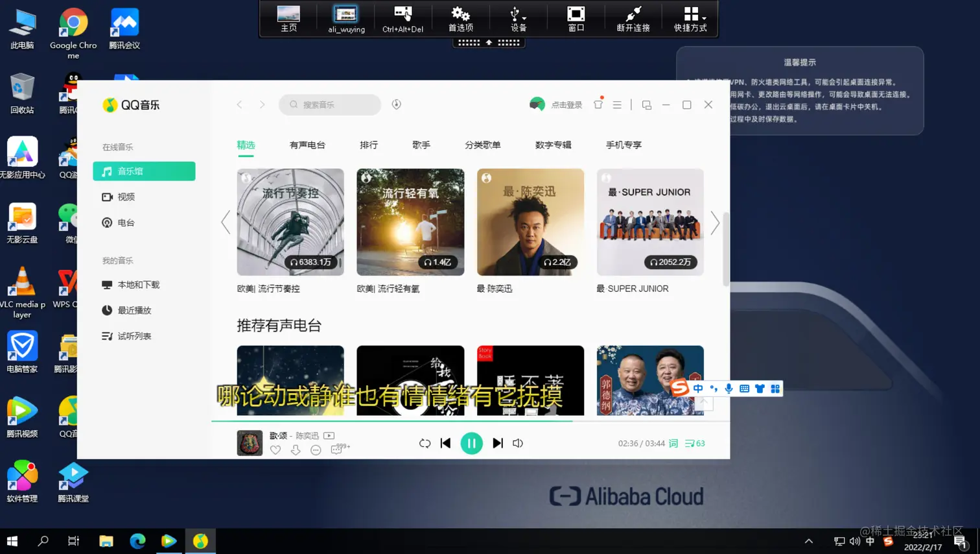The height and width of the screenshot is (554, 980).
Task: Open comments (999+) for current song
Action: (340, 449)
